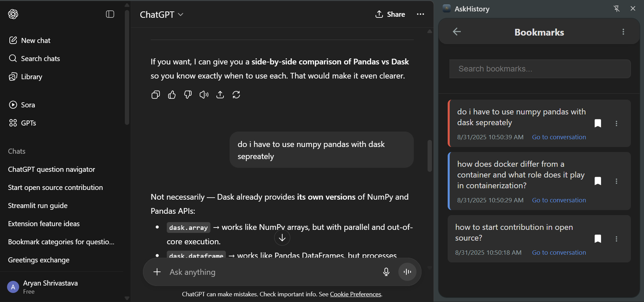Go to conversation for the dask bookmark
Screen dimensions: 644x302
[559, 137]
